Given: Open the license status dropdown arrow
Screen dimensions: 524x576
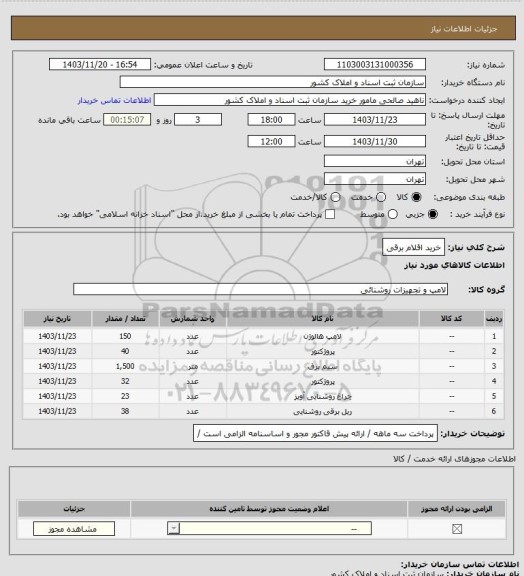Looking at the screenshot, I should point(173,529).
